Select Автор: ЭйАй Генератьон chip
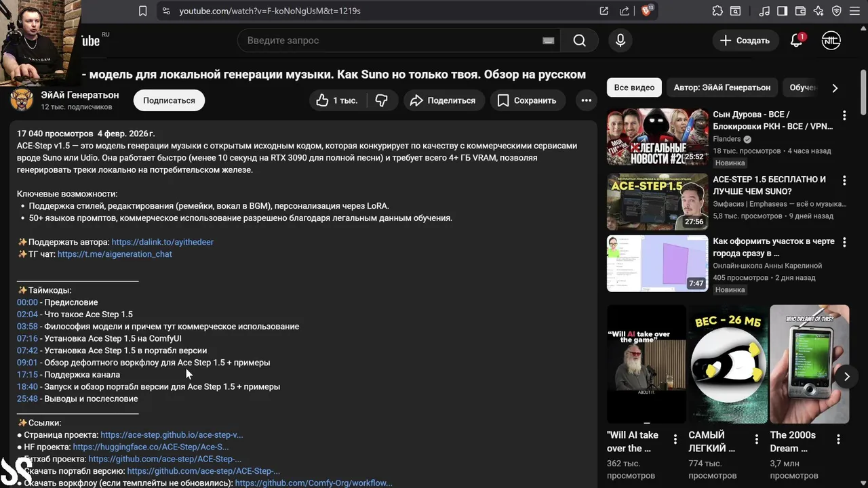This screenshot has height=488, width=868. click(x=722, y=87)
